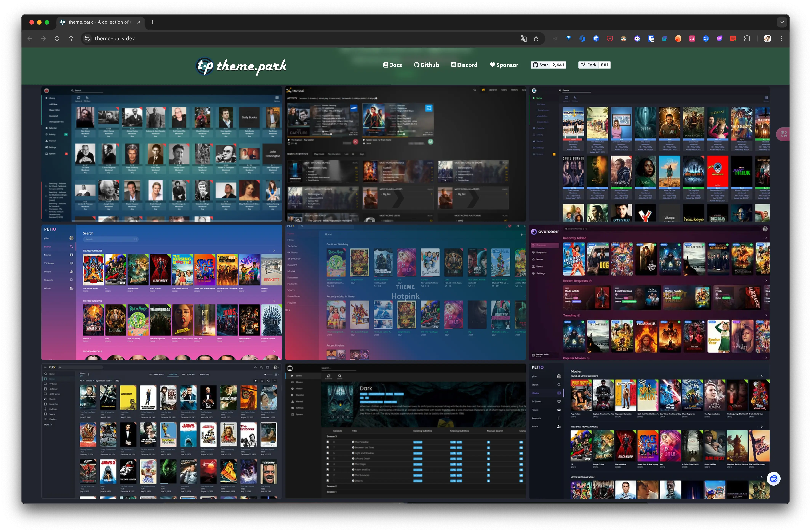Click the theme.park logo

coord(241,66)
